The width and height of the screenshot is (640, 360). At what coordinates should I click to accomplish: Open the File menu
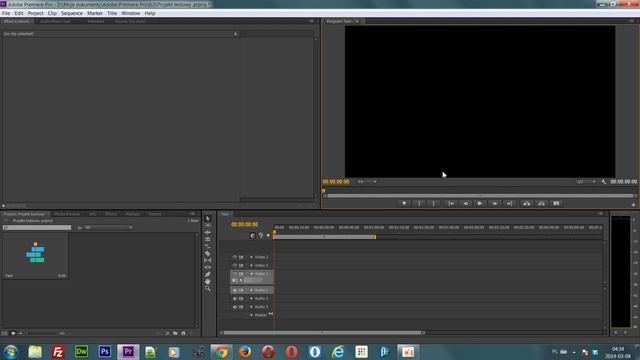(6, 13)
